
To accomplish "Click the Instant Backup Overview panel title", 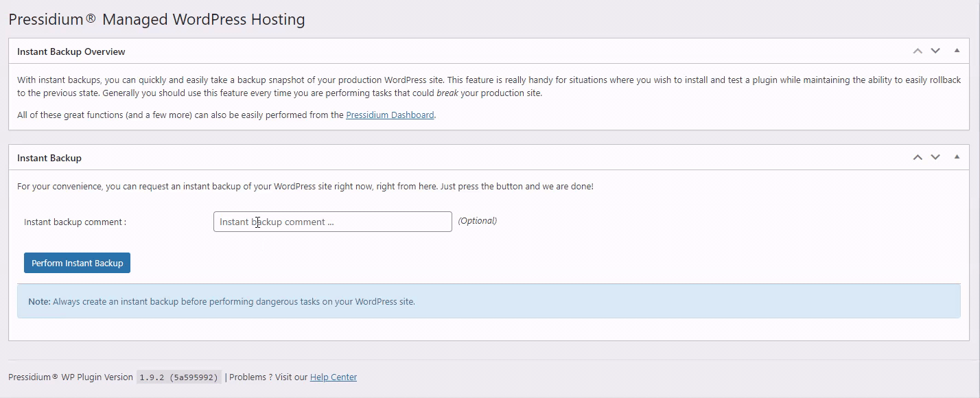I will pos(71,51).
